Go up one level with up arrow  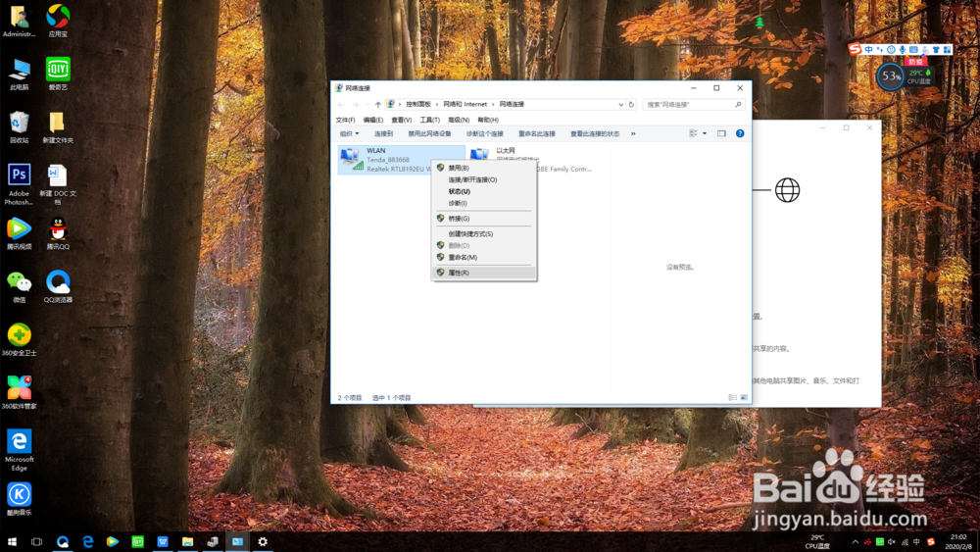tap(377, 104)
